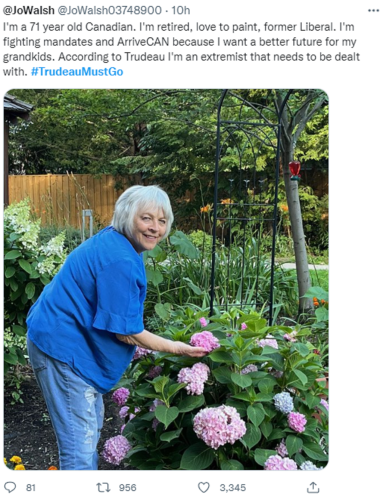Click the tweet text mentioning ArriveCAN

181,49
